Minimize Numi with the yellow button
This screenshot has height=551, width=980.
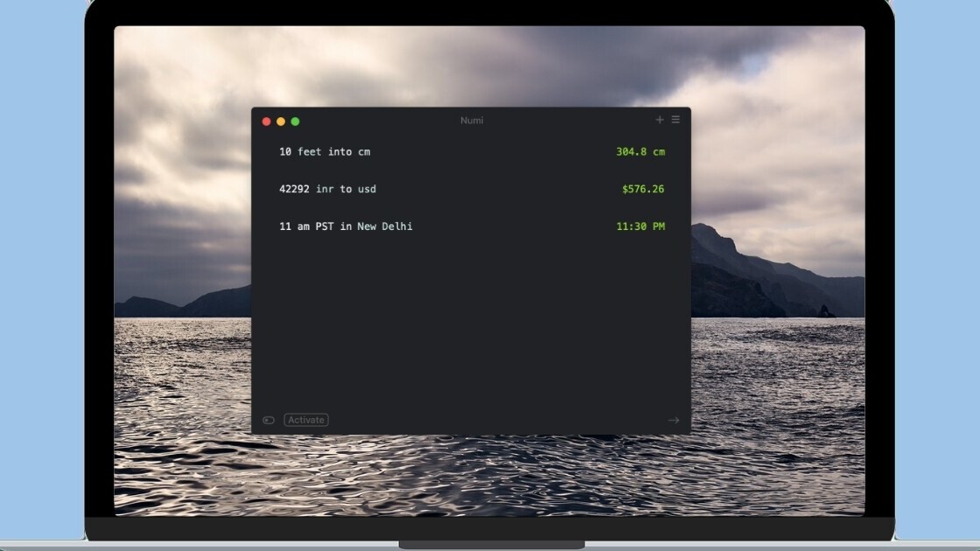click(x=281, y=122)
